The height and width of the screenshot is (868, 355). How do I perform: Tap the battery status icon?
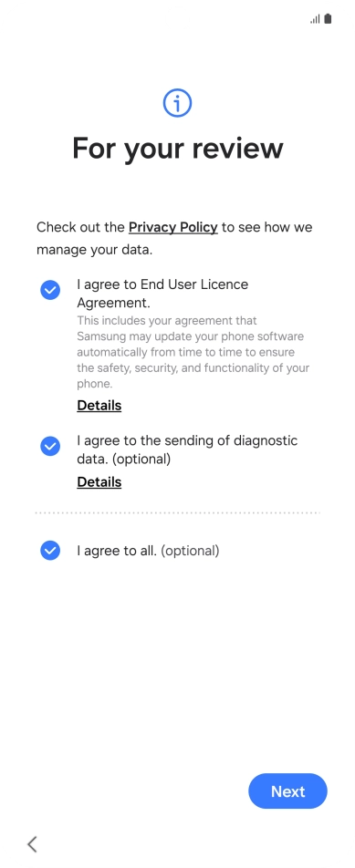(328, 19)
